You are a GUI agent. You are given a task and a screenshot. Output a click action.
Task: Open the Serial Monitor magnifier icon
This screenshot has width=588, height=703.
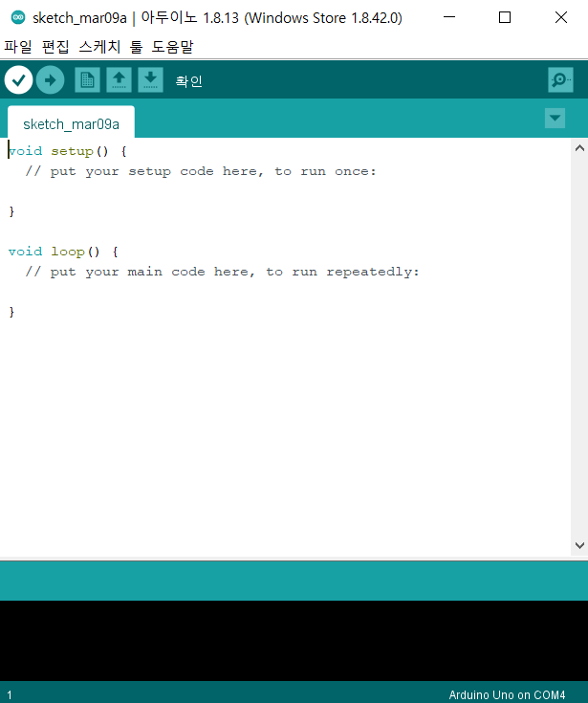pyautogui.click(x=560, y=80)
